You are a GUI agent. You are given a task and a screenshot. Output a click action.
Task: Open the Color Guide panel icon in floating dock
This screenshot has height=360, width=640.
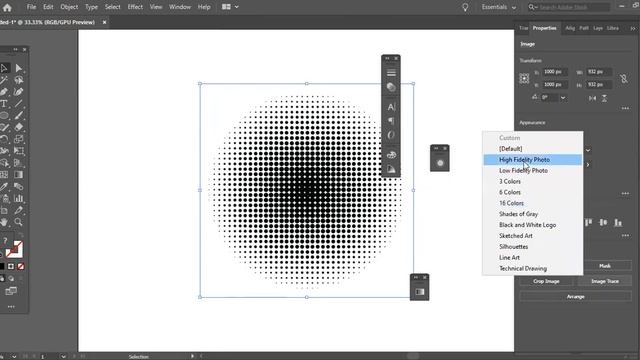pos(391,169)
